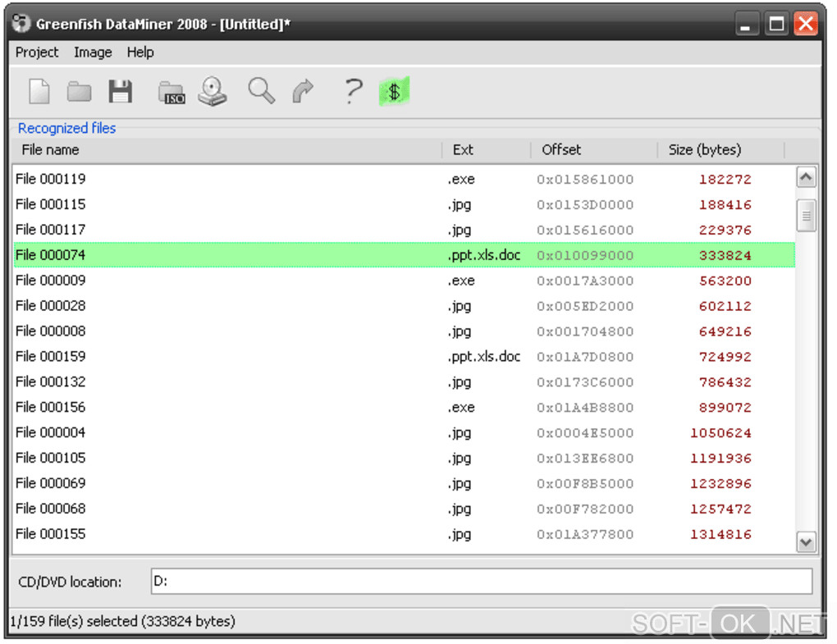Screen dimensions: 837x644
Task: Select the CD/DVD drive source icon
Action: click(x=213, y=91)
